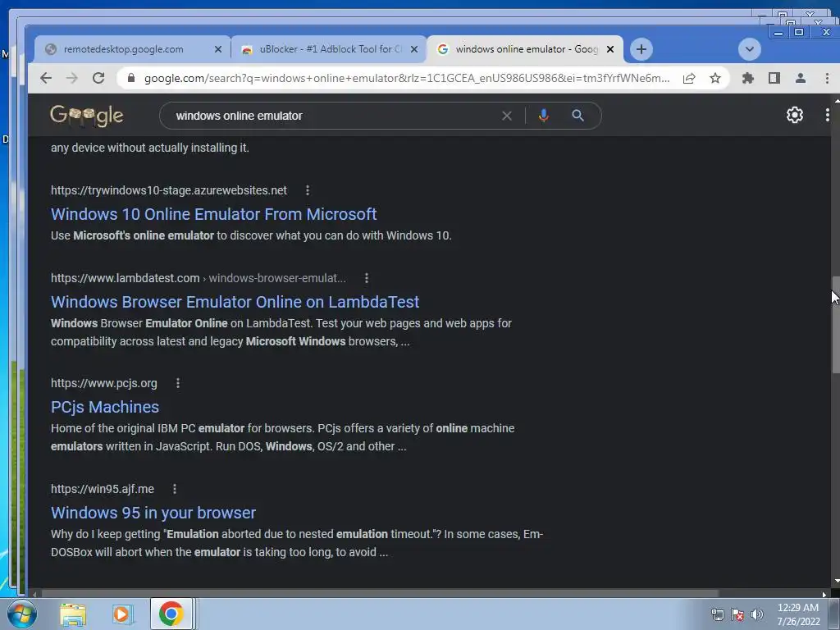Open options dots beside trywindows10-stage result
This screenshot has height=630, width=840.
pyautogui.click(x=308, y=190)
